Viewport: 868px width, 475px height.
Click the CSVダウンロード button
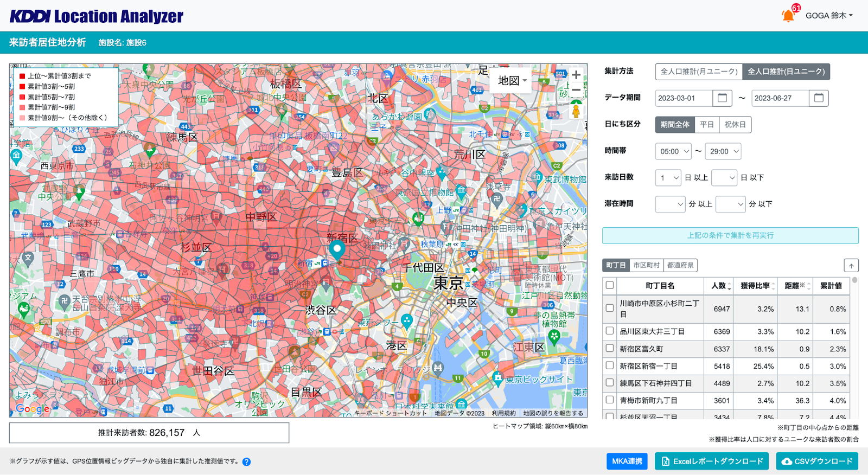(817, 461)
